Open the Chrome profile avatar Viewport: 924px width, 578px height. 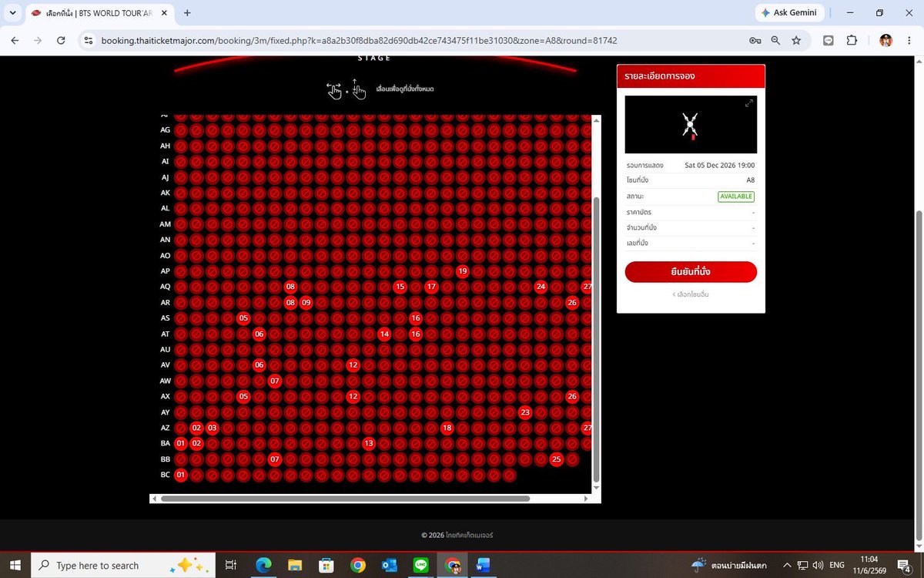tap(886, 40)
